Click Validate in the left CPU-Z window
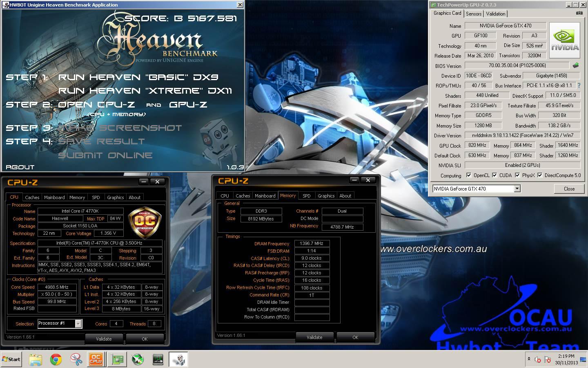The height and width of the screenshot is (368, 588). 104,339
